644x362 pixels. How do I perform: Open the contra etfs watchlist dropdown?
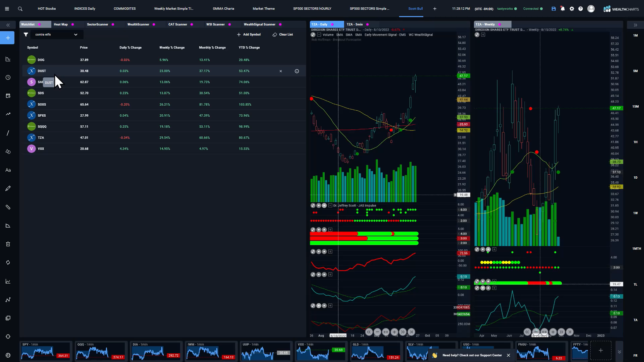point(56,35)
